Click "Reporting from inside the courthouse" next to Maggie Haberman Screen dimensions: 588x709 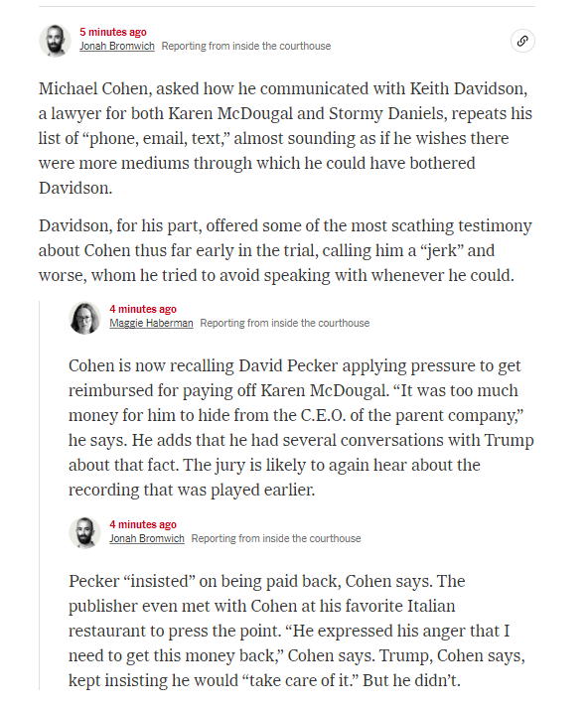coord(285,324)
